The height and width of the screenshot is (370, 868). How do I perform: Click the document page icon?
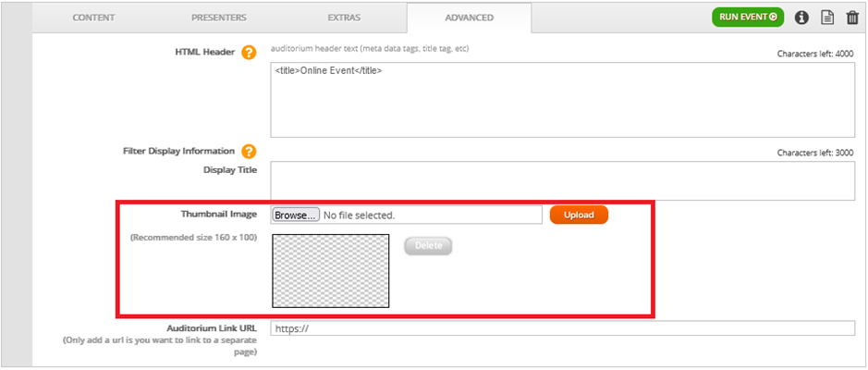click(x=827, y=18)
